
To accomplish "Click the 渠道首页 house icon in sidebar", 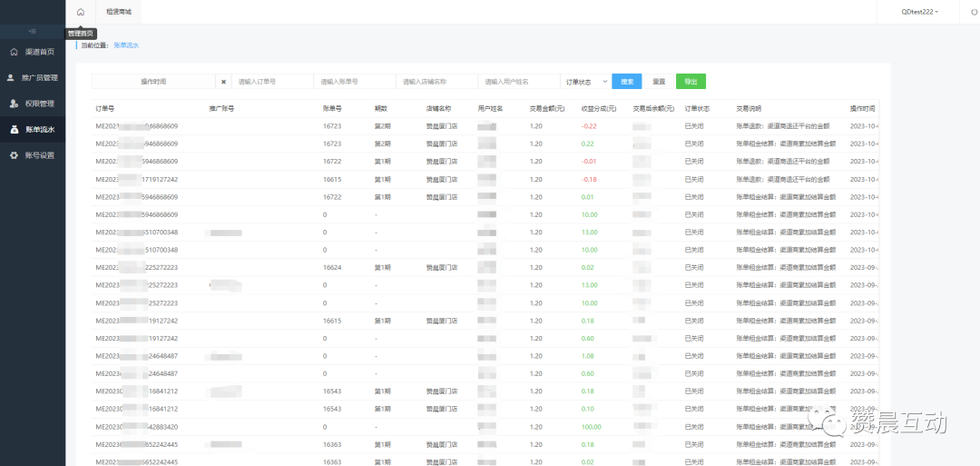I will 13,52.
